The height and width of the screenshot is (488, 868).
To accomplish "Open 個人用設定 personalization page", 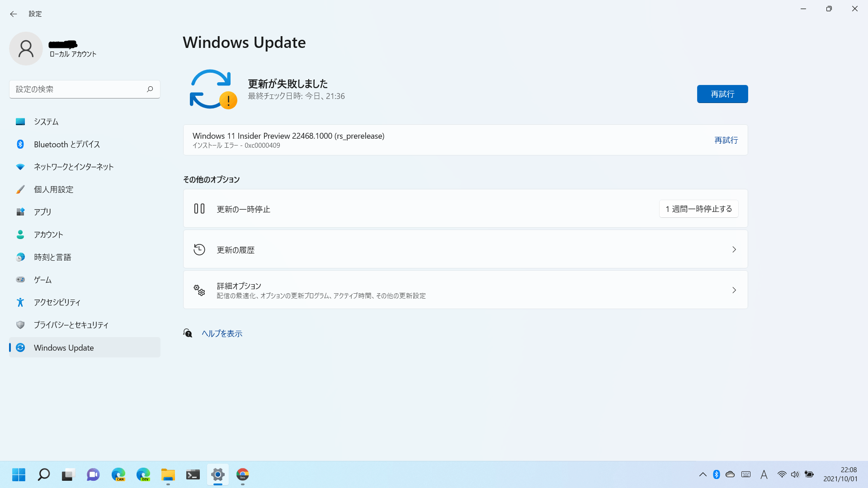I will 53,189.
